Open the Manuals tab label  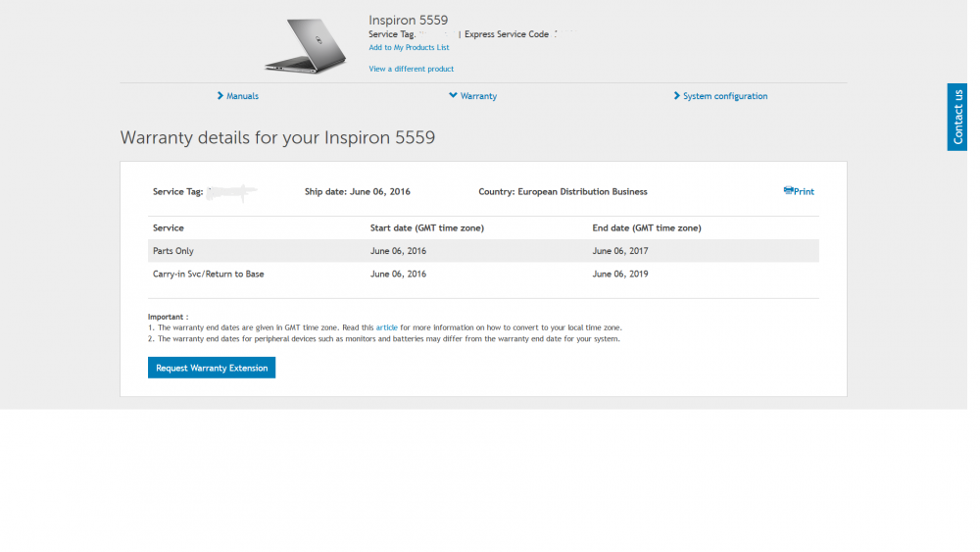[242, 96]
